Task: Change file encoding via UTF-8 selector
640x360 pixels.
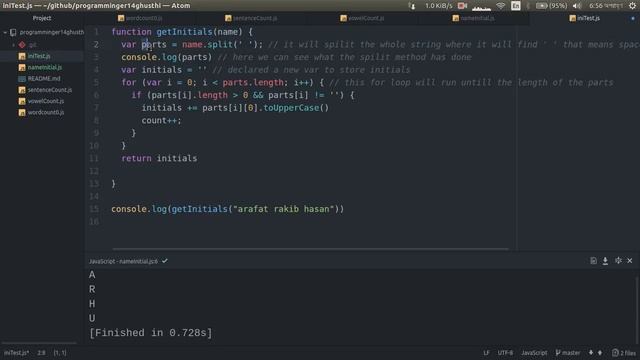Action: (505, 353)
